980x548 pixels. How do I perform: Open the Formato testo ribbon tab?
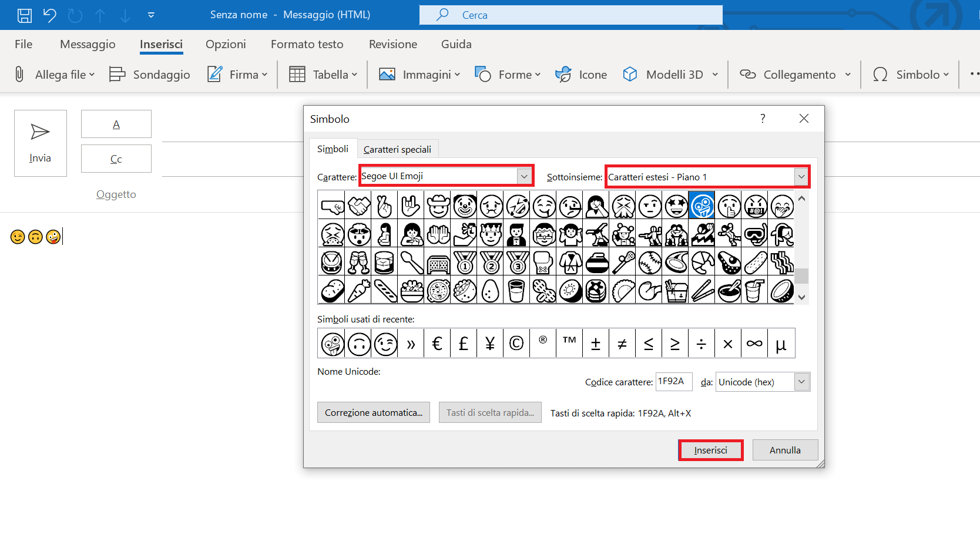point(307,44)
